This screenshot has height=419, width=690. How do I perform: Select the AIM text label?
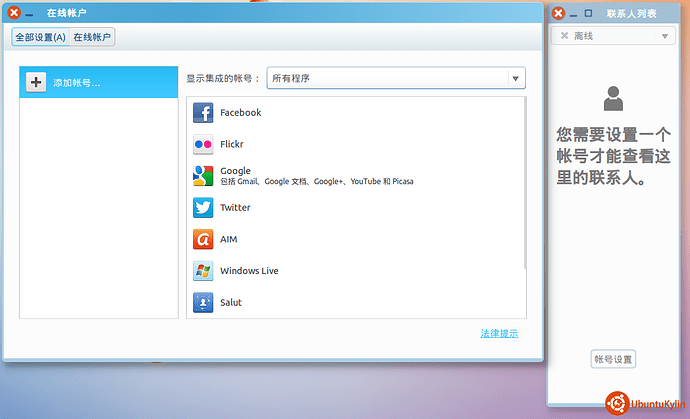pos(228,239)
